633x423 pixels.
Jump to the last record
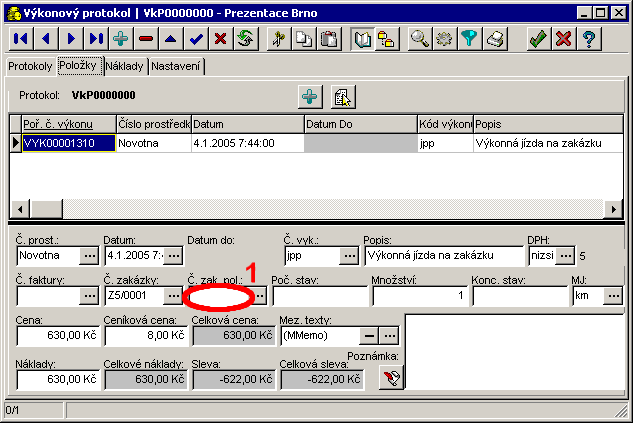pyautogui.click(x=95, y=39)
